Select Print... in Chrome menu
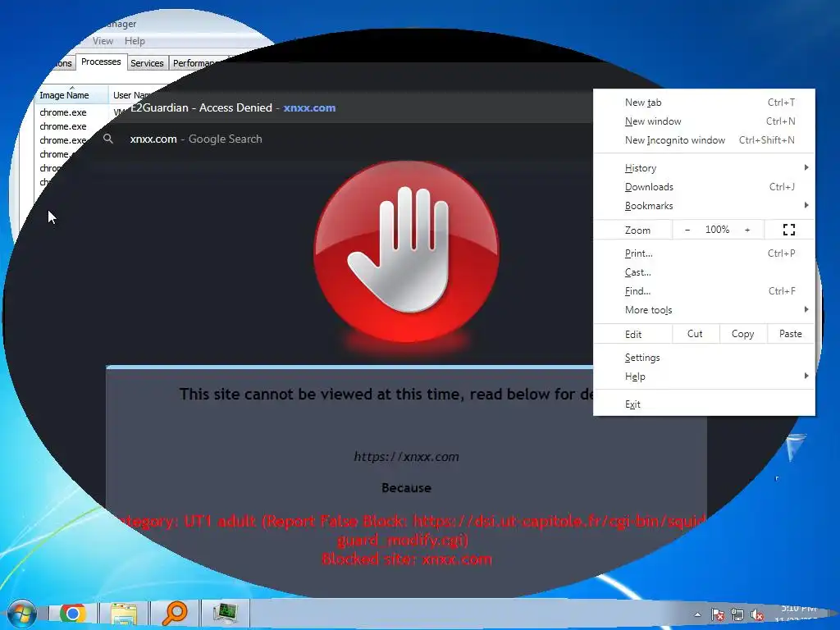This screenshot has height=630, width=840. coord(704,253)
